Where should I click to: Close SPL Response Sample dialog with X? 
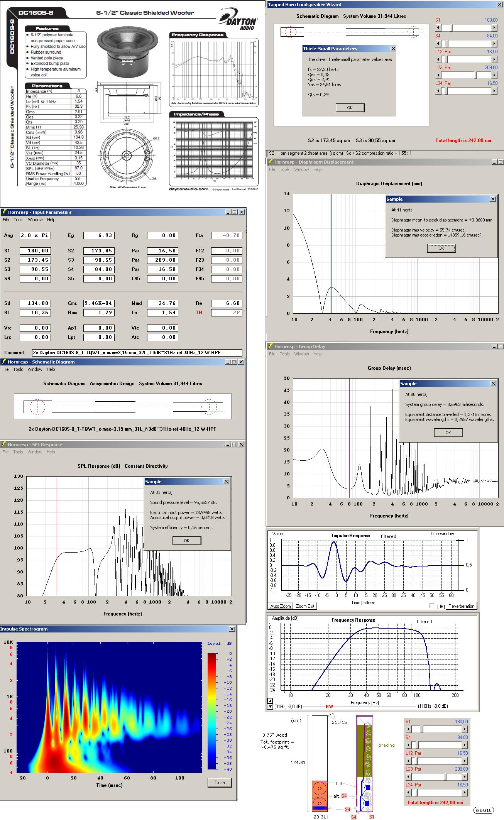point(226,482)
